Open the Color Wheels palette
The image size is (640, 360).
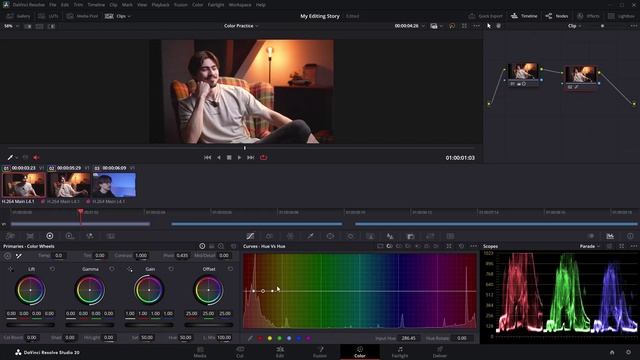(50, 236)
